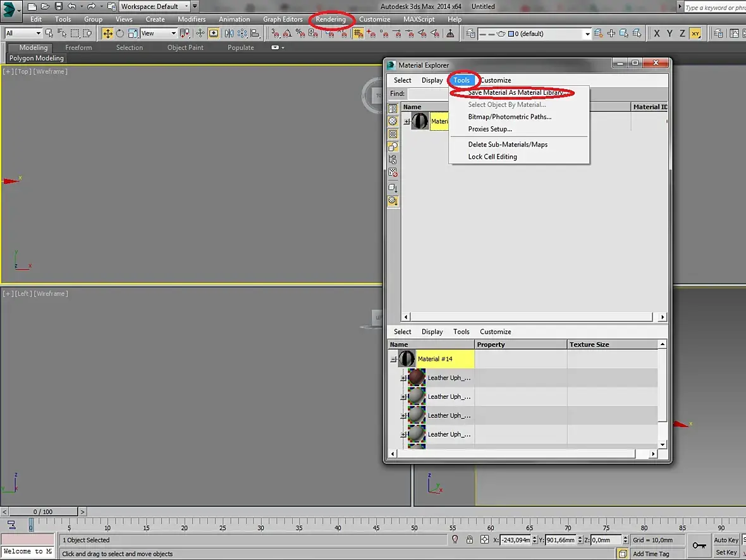Open the Polygon Modeling panel button
Viewport: 746px width, 560px height.
[x=37, y=58]
